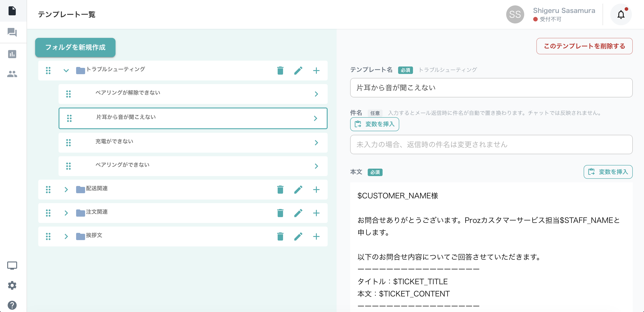Add a template to 注文関連 folder
This screenshot has width=644, height=312.
point(316,213)
